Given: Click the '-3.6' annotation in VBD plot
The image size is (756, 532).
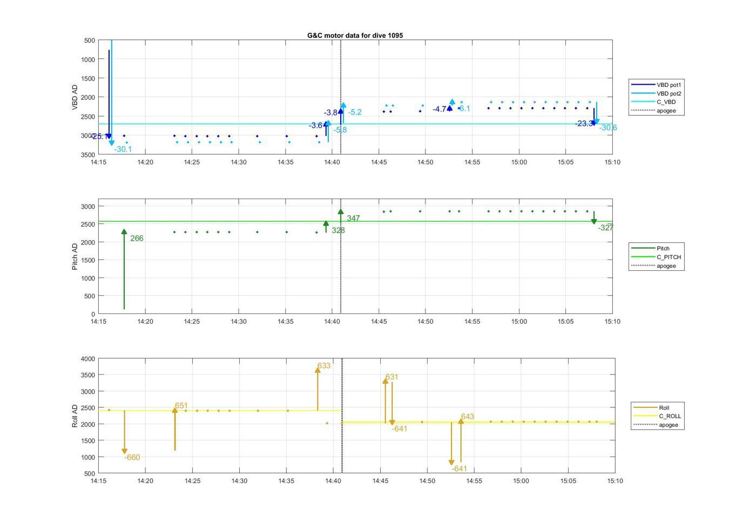Looking at the screenshot, I should click(x=315, y=125).
